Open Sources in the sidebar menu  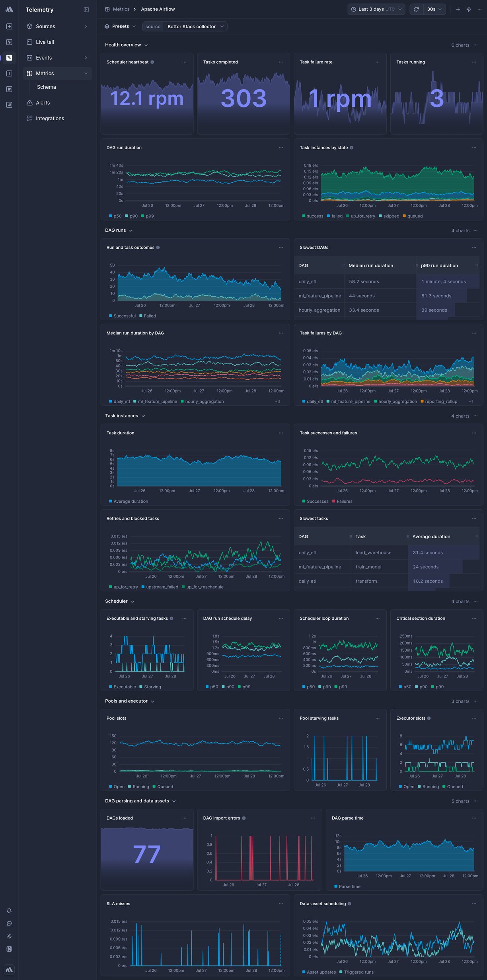(x=57, y=26)
